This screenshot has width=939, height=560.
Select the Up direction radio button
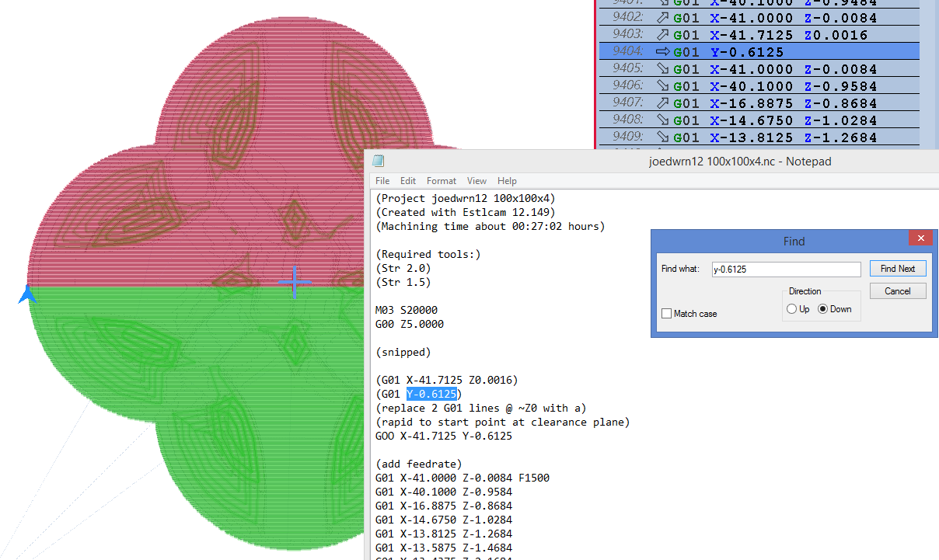coord(792,309)
